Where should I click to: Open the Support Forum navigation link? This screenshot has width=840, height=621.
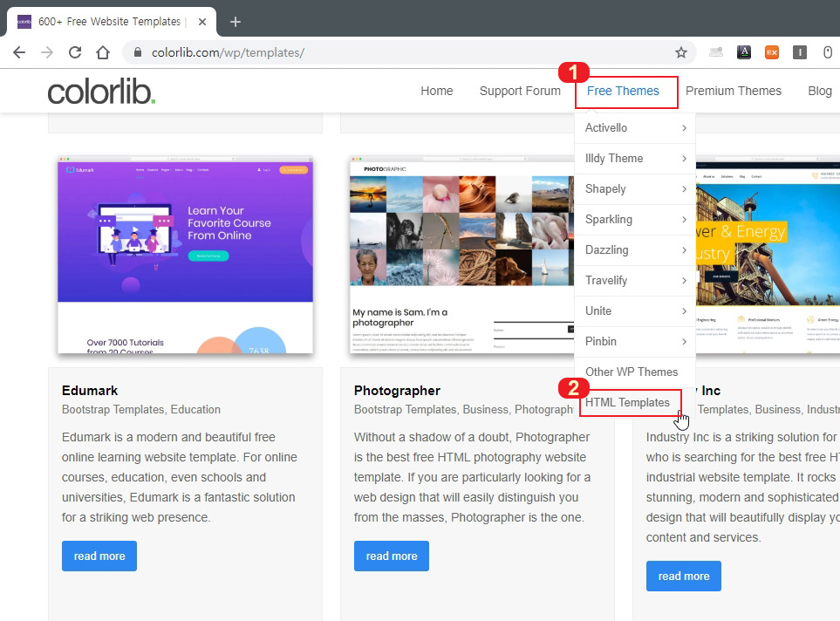[x=520, y=91]
